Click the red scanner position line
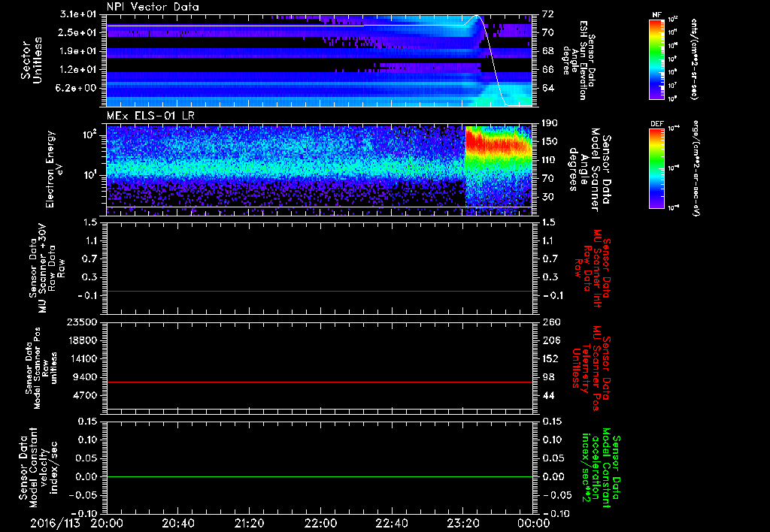This screenshot has width=770, height=532. [320, 382]
